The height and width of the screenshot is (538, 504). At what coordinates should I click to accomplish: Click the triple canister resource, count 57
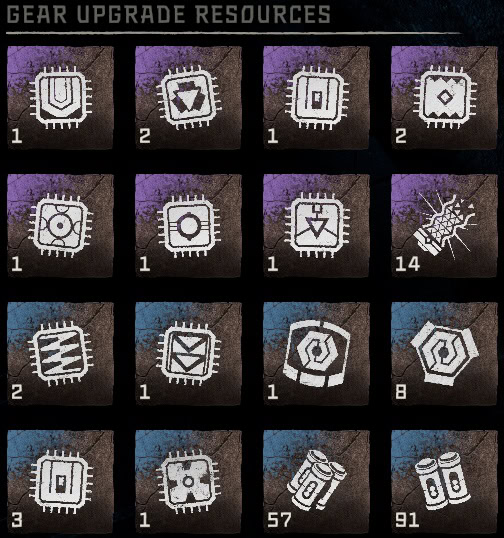click(316, 482)
